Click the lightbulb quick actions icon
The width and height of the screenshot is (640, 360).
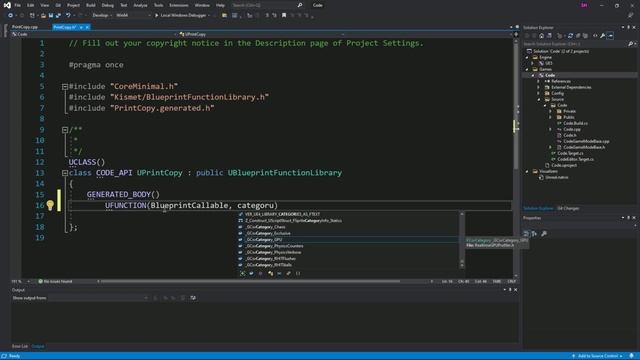pos(50,205)
